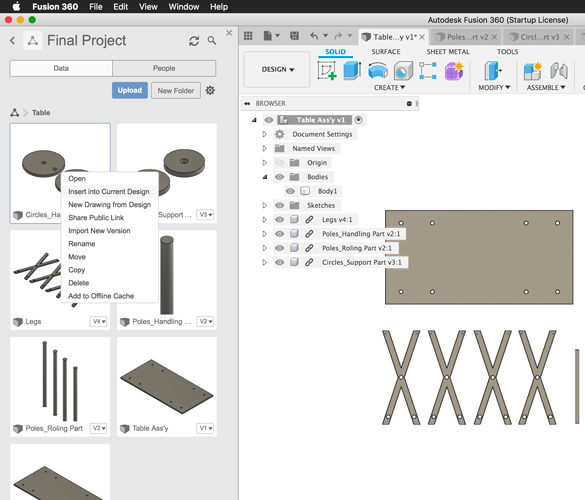Image resolution: width=585 pixels, height=500 pixels.
Task: Switch to the SHEET METAL tab
Action: tap(448, 51)
